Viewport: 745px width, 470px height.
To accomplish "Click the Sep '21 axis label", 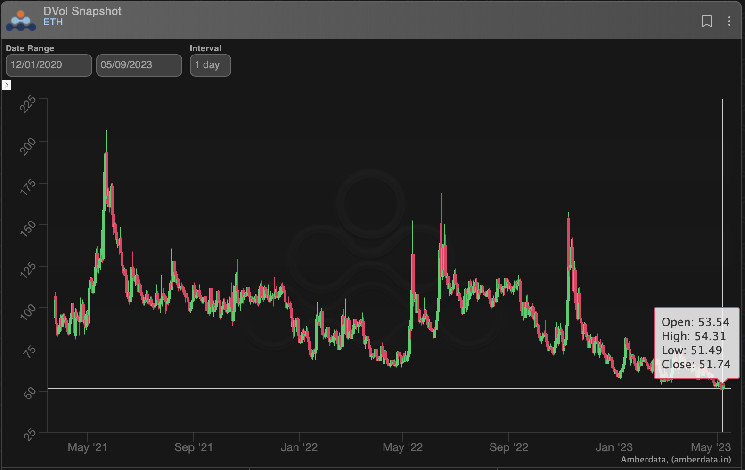I will [193, 447].
